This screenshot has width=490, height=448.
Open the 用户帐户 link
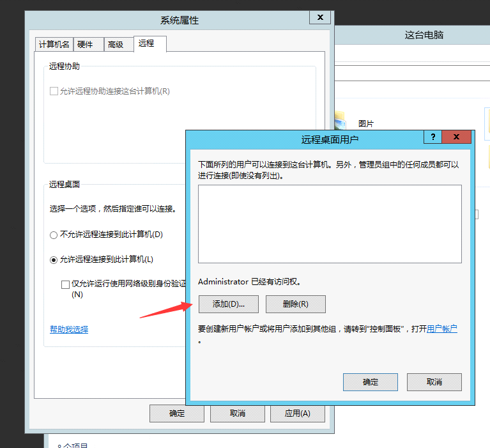click(x=442, y=329)
